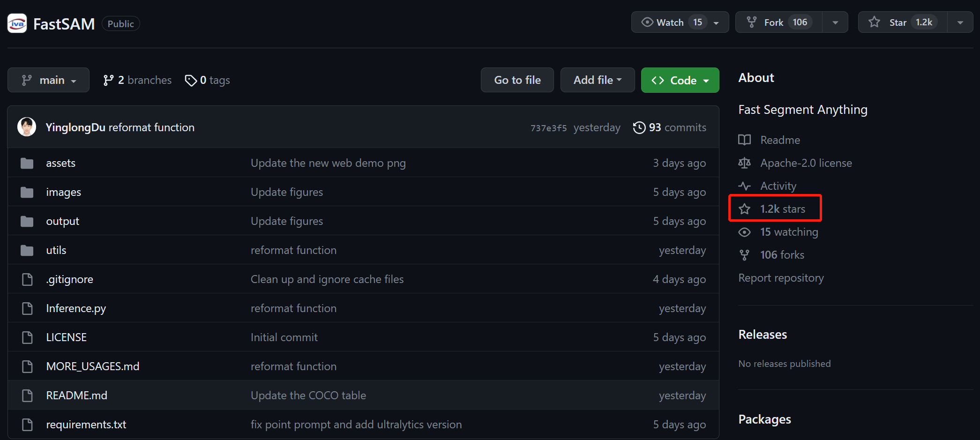Star the FastSAM repository
Viewport: 980px width, 440px height.
click(903, 22)
